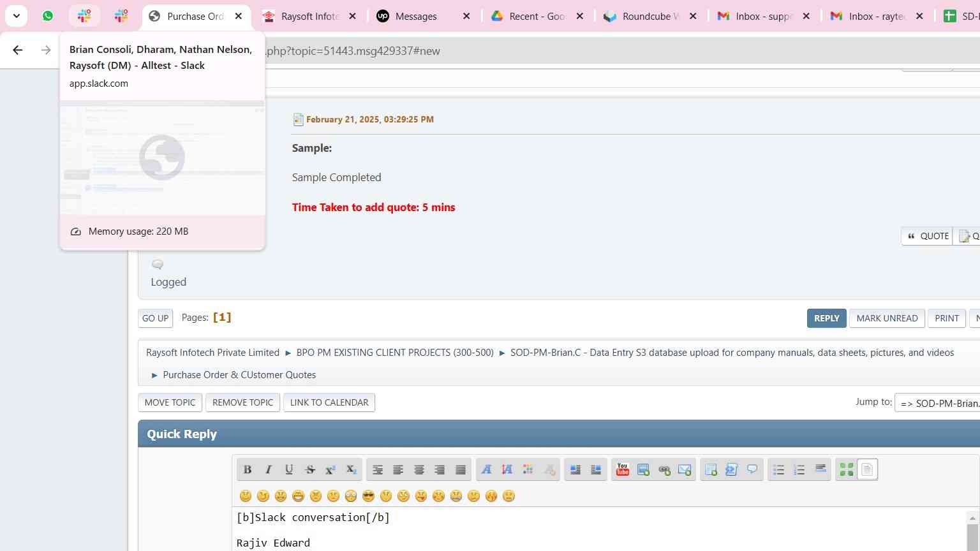Insert a YouTube video via toolbar icon

623,470
